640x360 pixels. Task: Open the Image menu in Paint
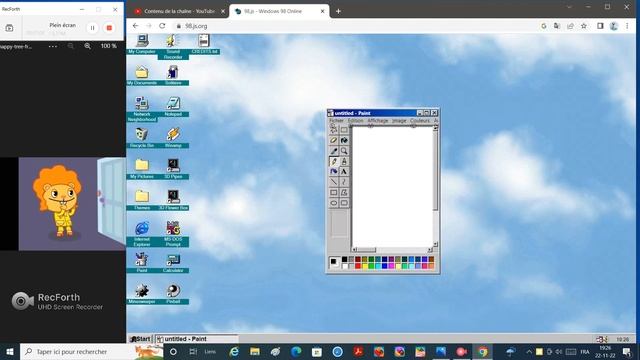click(x=399, y=121)
